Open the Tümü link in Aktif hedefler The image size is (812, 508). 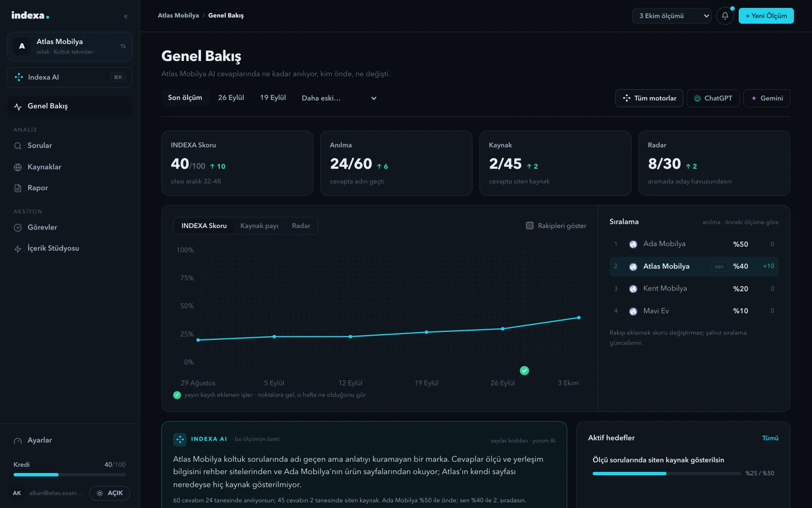[x=770, y=438]
